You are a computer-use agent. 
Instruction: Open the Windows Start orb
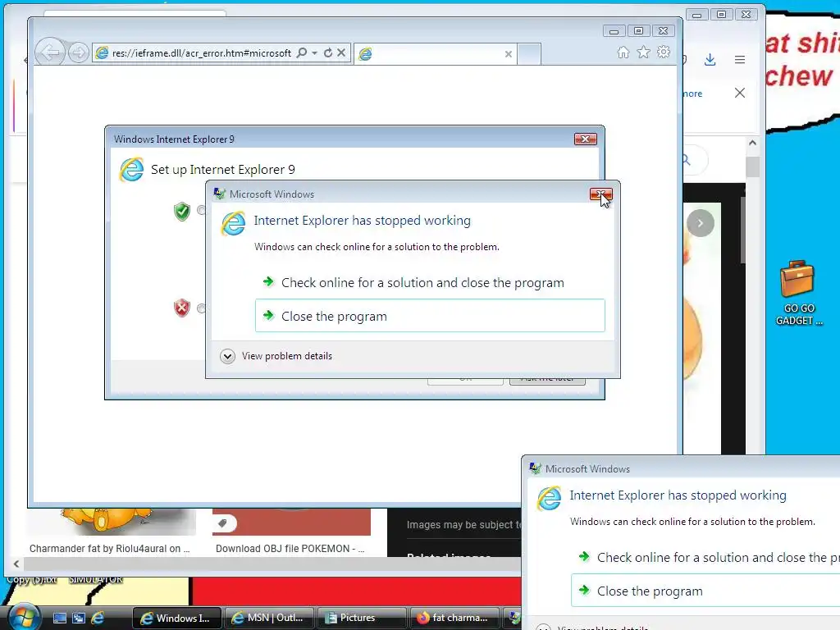point(23,617)
